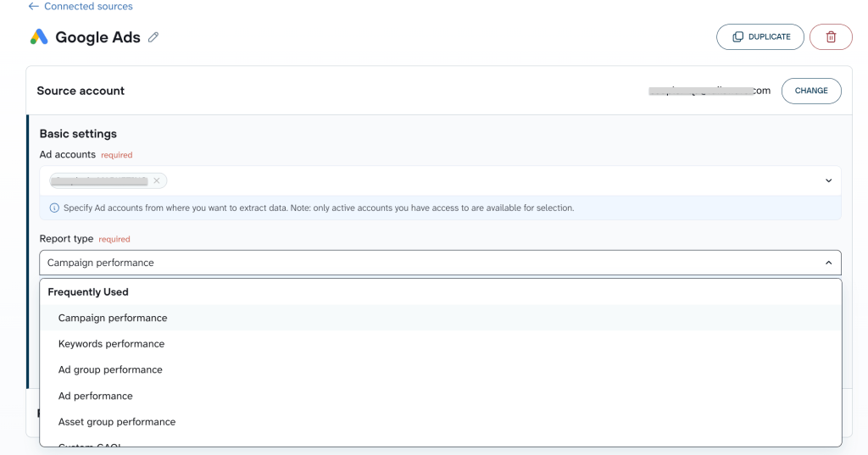Image resolution: width=868 pixels, height=455 pixels.
Task: Select Campaign performance option
Action: coord(441,318)
